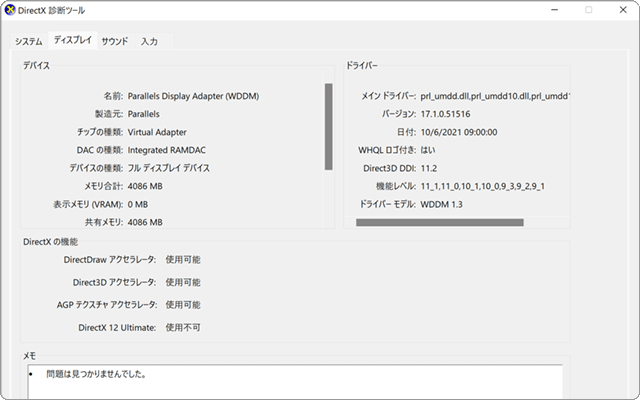640x400 pixels.
Task: Click the DirectDraw アクセラレータ status 使用可能
Action: (x=183, y=260)
